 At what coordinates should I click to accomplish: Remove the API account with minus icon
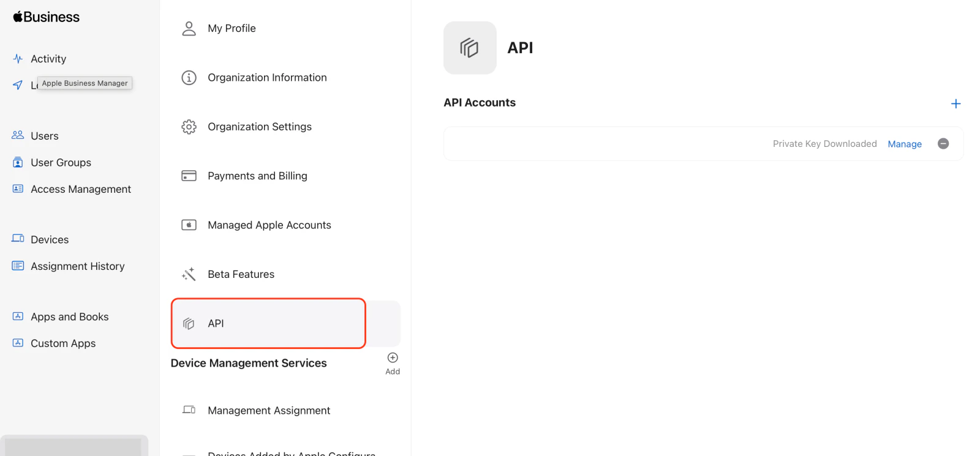pyautogui.click(x=943, y=143)
